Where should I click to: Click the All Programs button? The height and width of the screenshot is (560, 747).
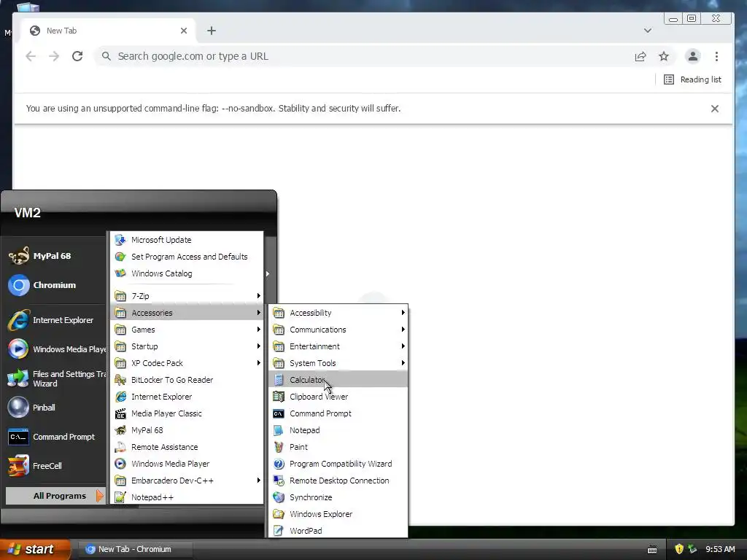55,496
